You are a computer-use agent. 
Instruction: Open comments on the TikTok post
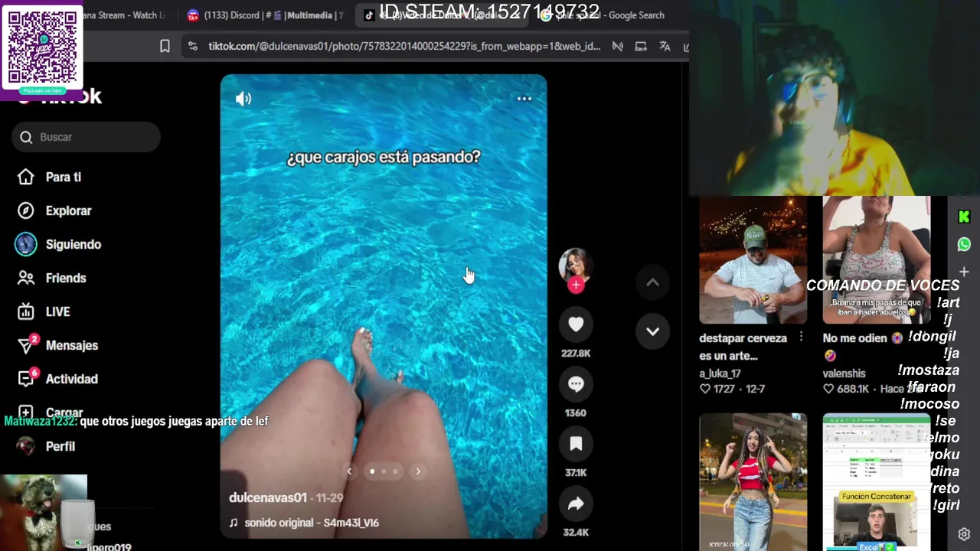(576, 384)
